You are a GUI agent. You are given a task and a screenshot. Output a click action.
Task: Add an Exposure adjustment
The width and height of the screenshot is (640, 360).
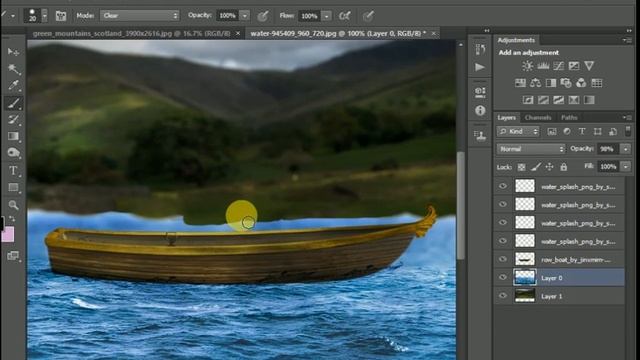tap(574, 66)
